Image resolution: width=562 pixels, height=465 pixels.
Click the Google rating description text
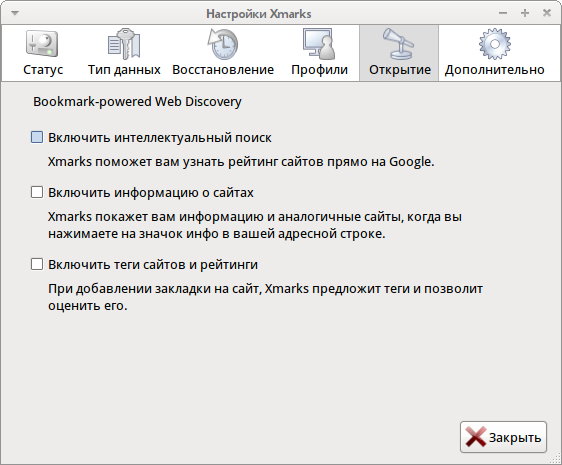coord(241,162)
